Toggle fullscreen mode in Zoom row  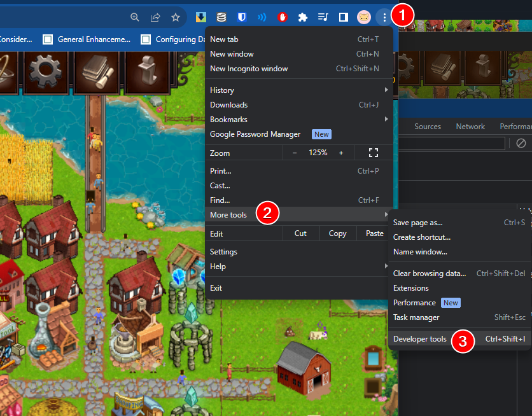coord(374,153)
